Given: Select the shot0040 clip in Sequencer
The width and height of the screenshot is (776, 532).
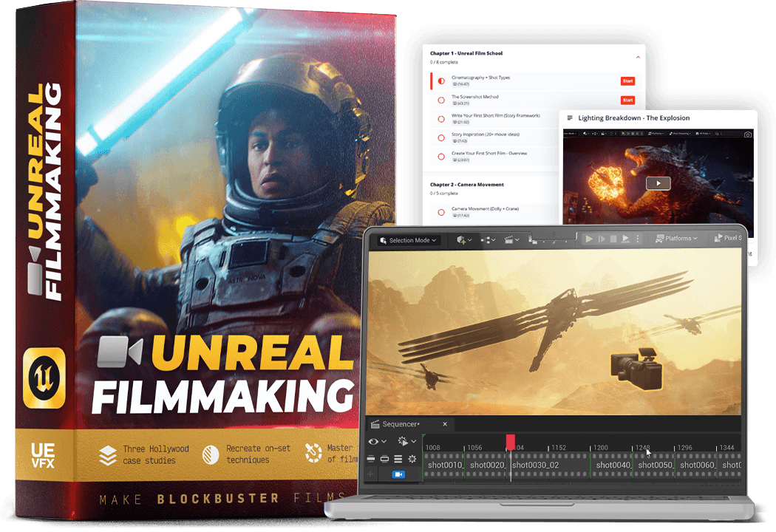Looking at the screenshot, I should (x=612, y=465).
